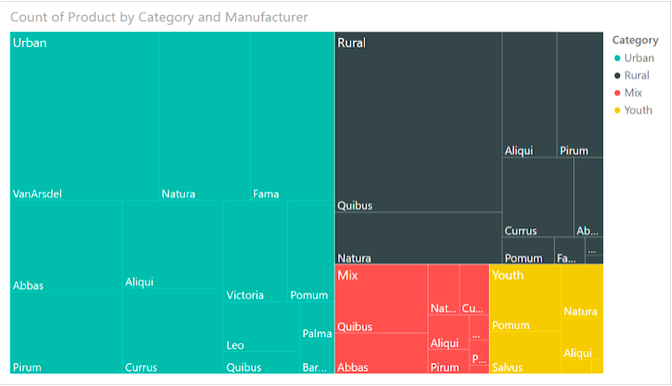Select the Abbas tile in Mix

tap(381, 353)
